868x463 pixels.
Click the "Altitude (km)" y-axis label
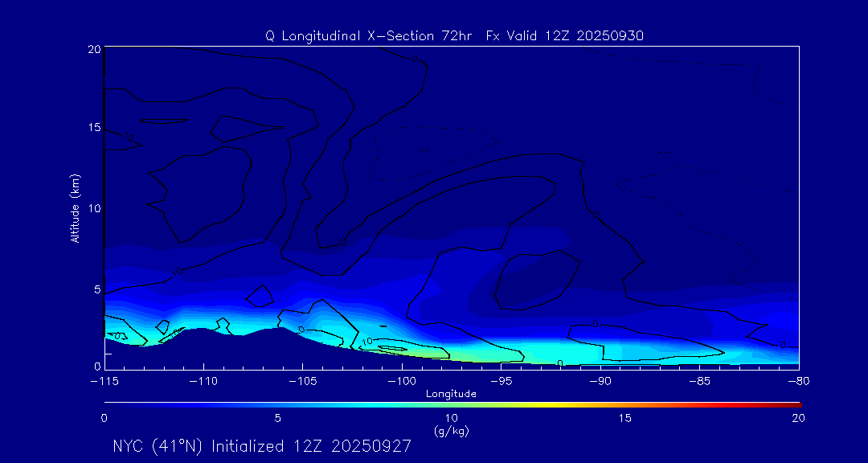click(x=75, y=208)
